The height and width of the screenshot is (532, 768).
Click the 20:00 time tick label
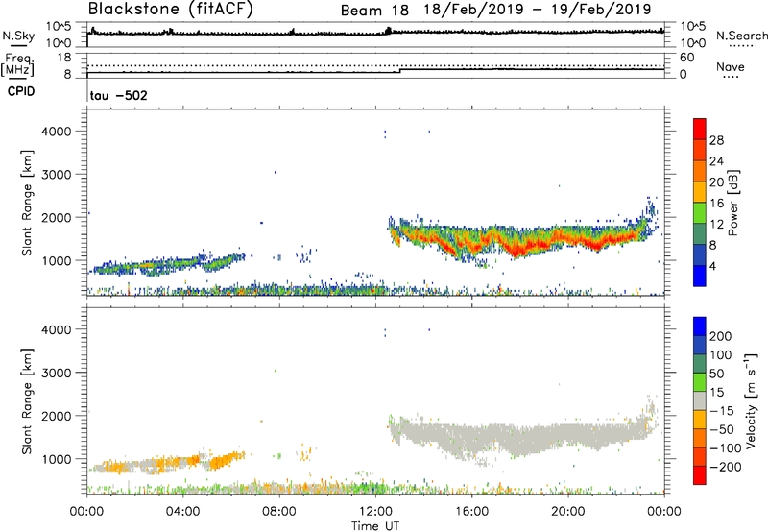(568, 512)
